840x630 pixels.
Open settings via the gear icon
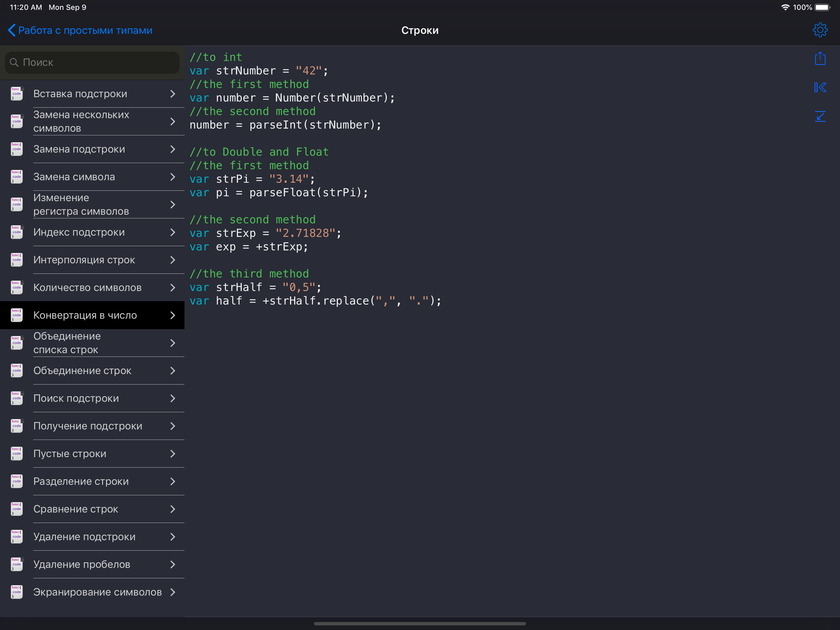pos(820,30)
